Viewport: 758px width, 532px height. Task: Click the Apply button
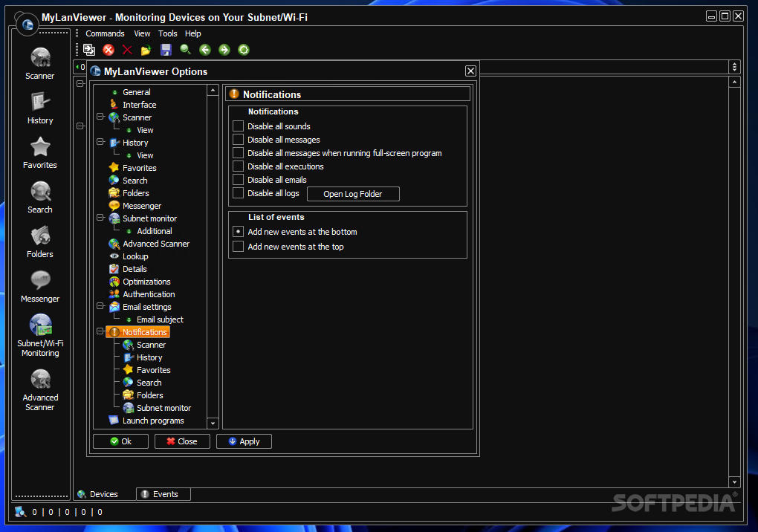[244, 441]
